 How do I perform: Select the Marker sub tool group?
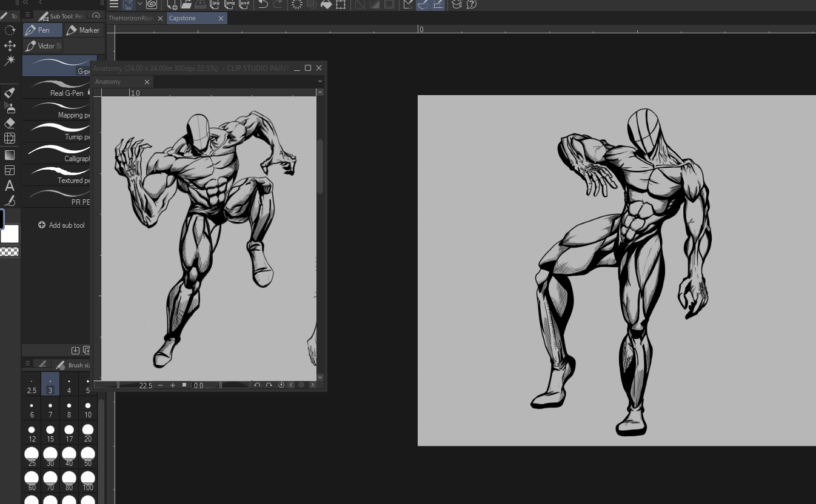[84, 30]
